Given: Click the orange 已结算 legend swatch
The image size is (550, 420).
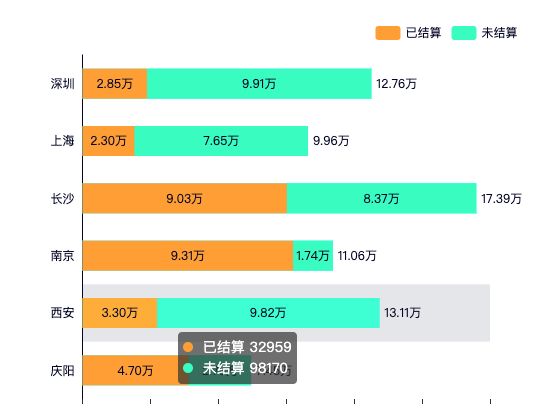Looking at the screenshot, I should (x=388, y=33).
